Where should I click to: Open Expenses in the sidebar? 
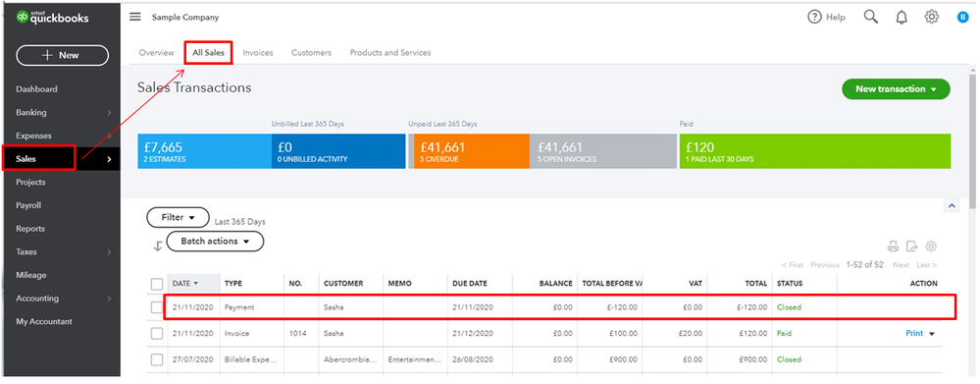pos(33,136)
